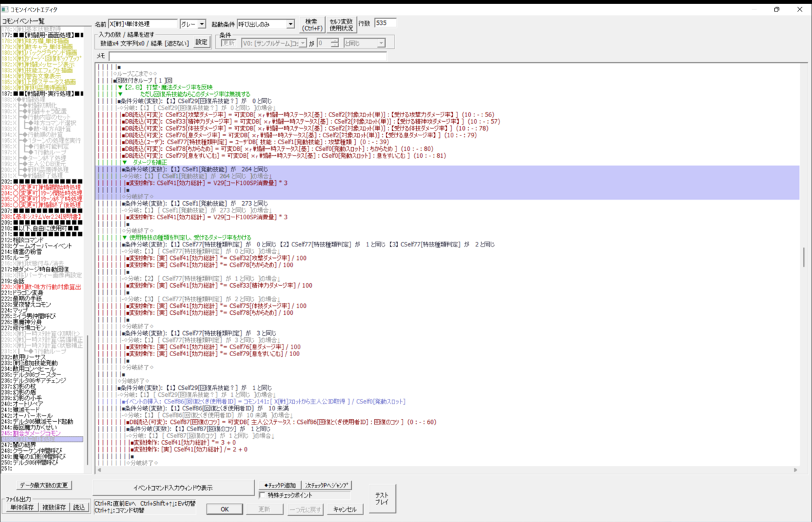Select 219:会話 in the common event list

[13, 281]
